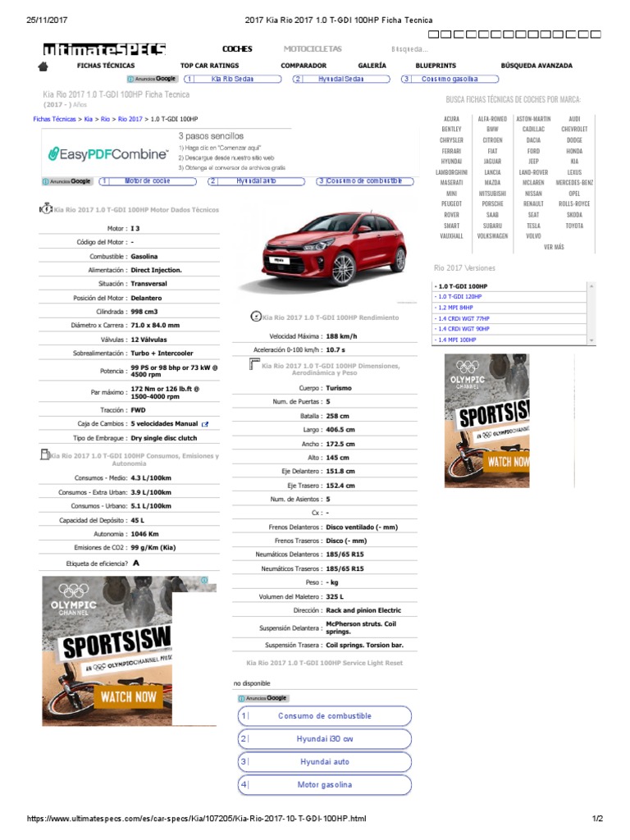This screenshot has height=840, width=630.
Task: Open the MOTOCICLETAS tab
Action: click(x=313, y=48)
